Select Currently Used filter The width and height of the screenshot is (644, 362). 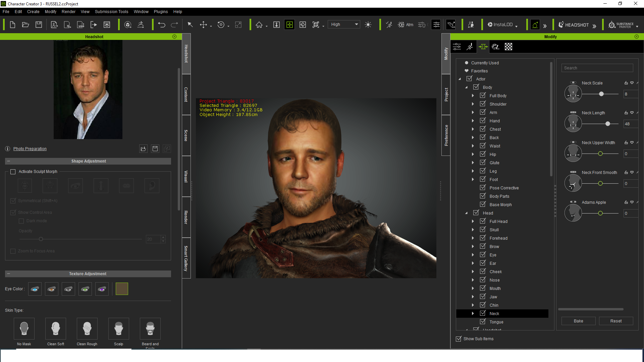(485, 63)
